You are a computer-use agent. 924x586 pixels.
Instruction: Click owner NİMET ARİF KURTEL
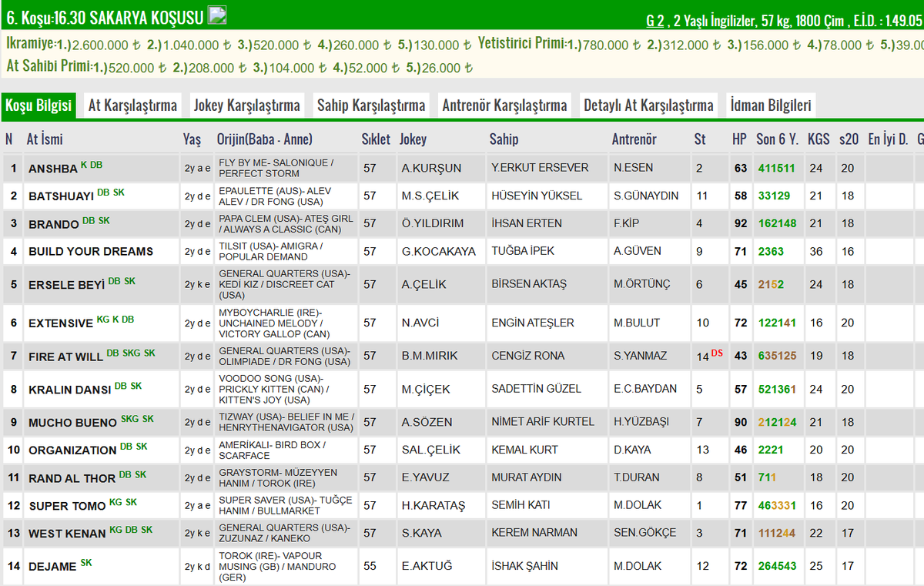[543, 422]
